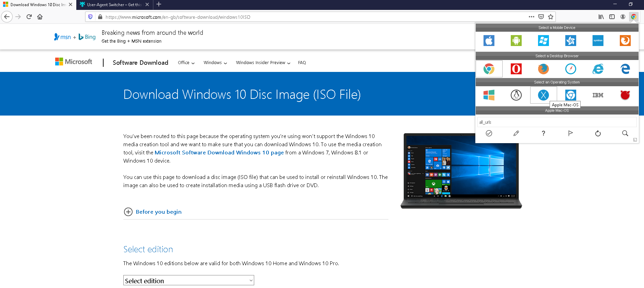This screenshot has height=288, width=644.
Task: Open the FAQ page
Action: [302, 63]
